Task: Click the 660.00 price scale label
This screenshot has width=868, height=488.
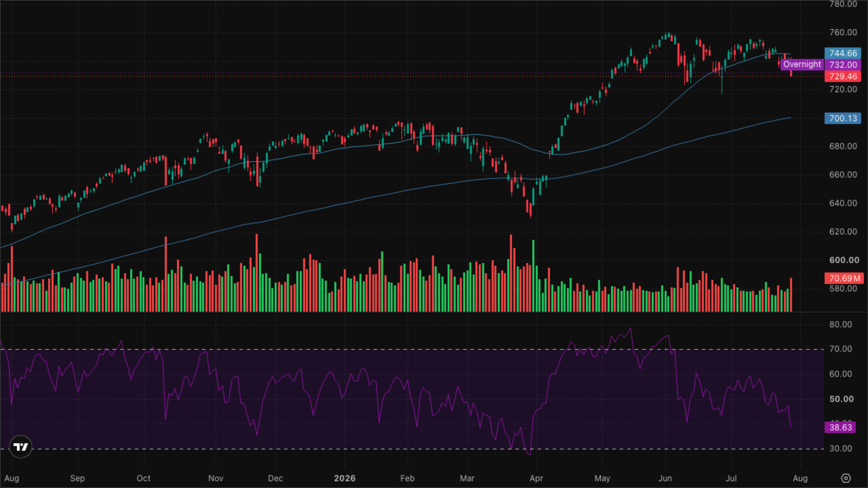Action: click(843, 175)
